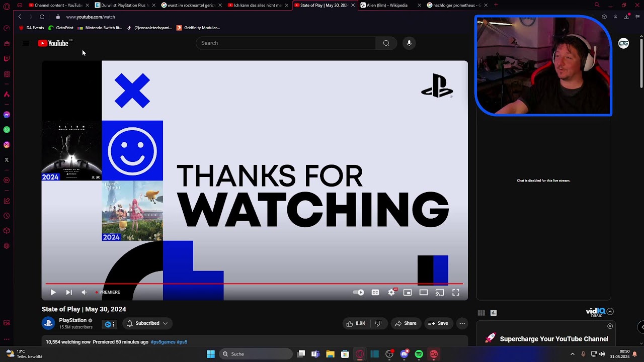Collapse the vidIQ panel chevron
The width and height of the screenshot is (644, 362).
pos(610,311)
